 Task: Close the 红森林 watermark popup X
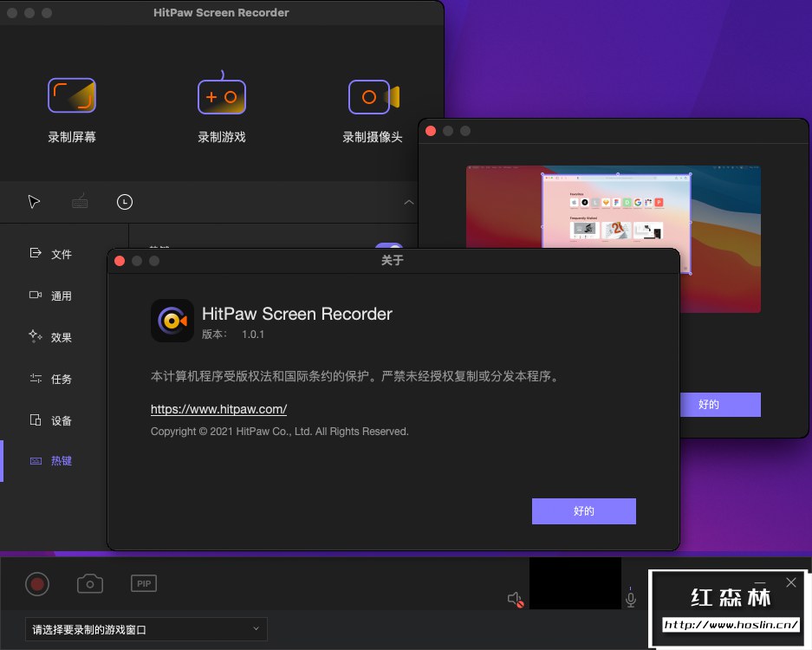point(791,582)
